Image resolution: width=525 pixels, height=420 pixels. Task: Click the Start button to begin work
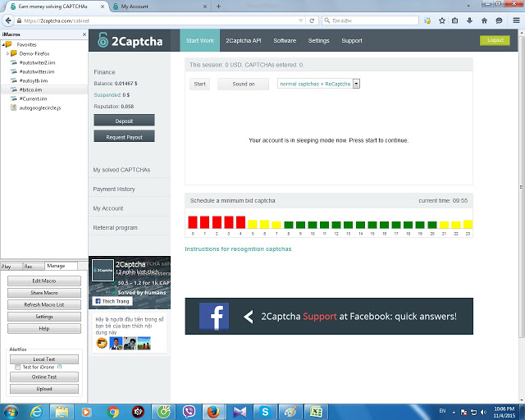pyautogui.click(x=200, y=84)
